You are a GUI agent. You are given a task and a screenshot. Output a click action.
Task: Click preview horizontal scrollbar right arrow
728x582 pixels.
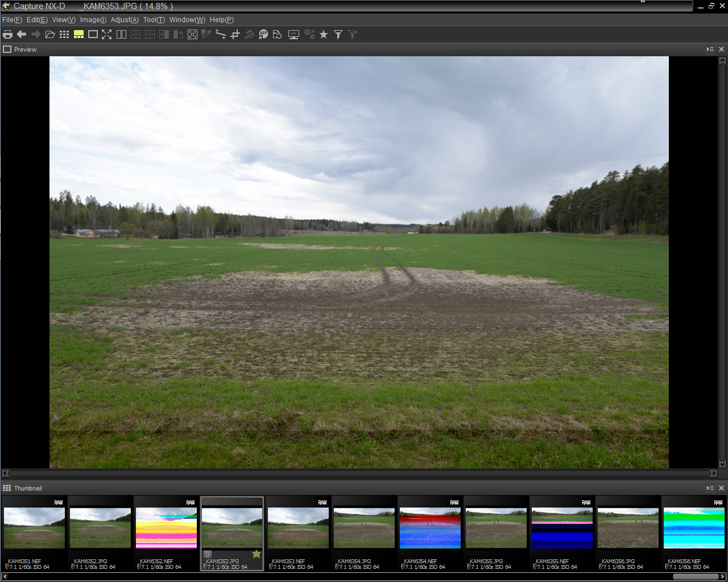(x=714, y=473)
